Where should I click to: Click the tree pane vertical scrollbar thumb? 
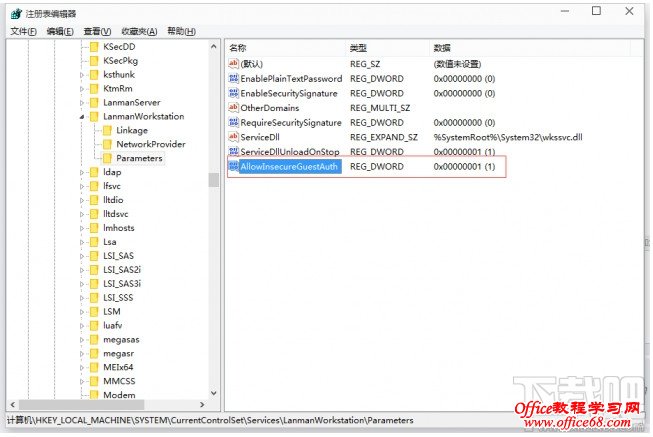click(214, 180)
